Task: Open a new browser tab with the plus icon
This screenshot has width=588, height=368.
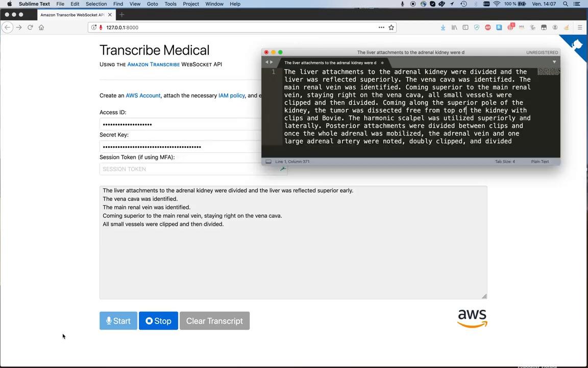Action: click(121, 15)
